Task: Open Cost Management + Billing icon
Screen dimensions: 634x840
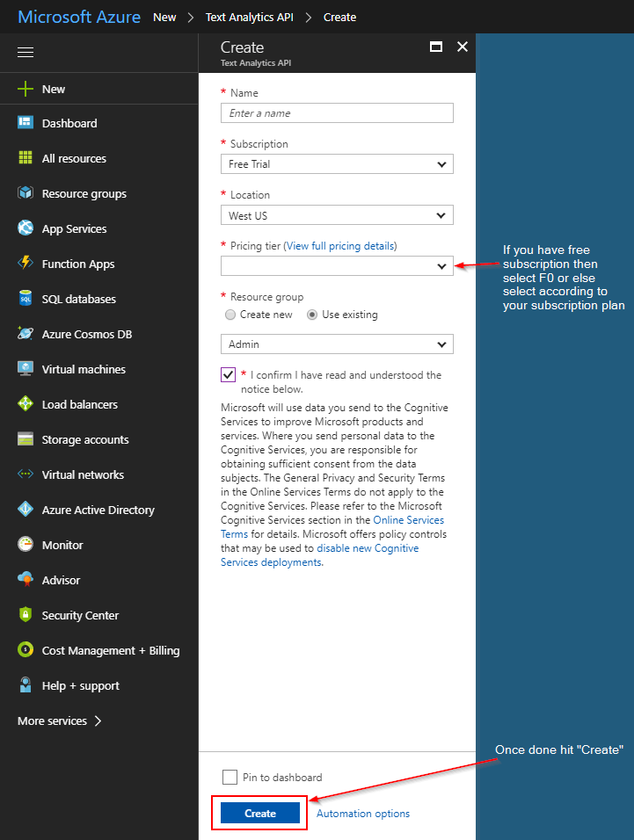Action: point(26,650)
